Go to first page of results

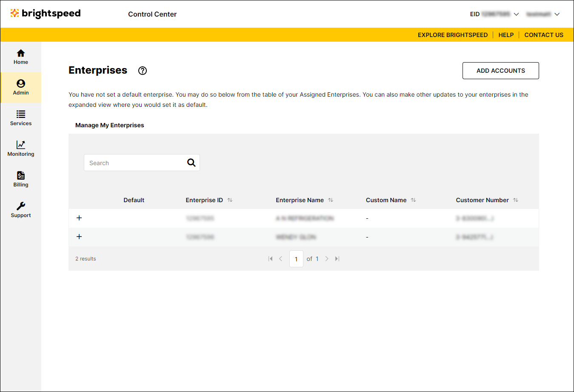(x=270, y=259)
